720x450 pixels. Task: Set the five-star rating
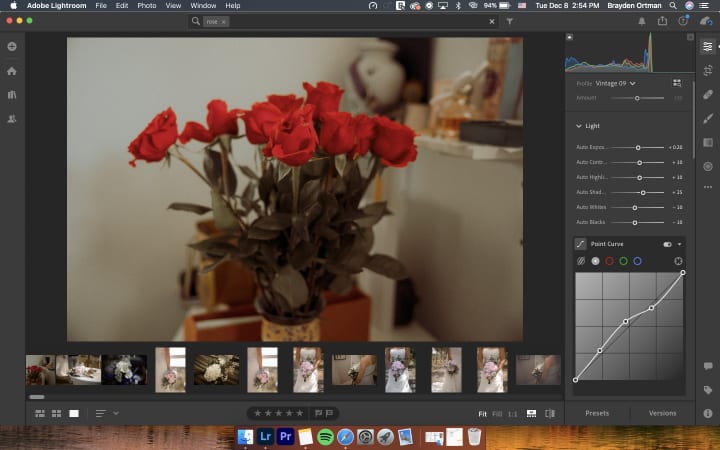299,413
